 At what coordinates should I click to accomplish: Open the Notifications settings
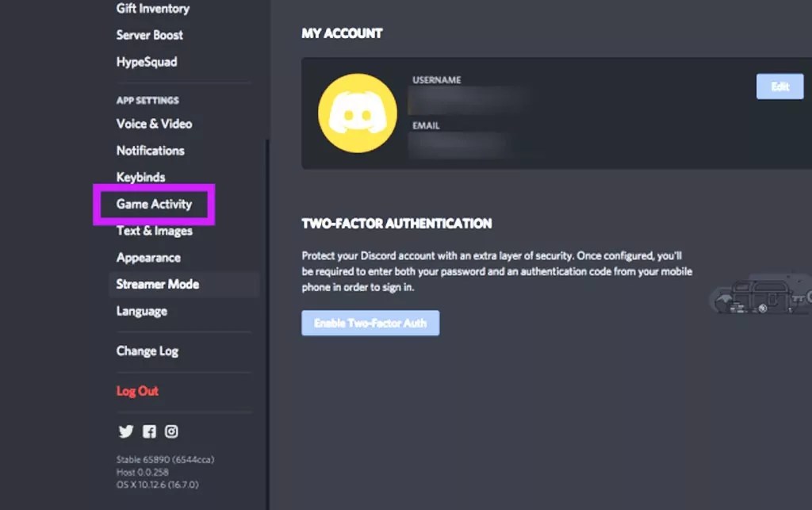(151, 150)
